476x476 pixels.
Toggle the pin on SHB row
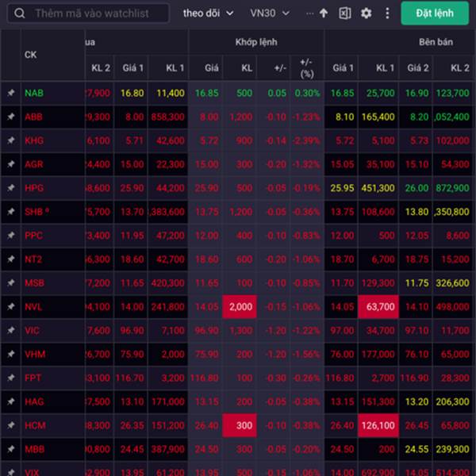click(x=11, y=211)
